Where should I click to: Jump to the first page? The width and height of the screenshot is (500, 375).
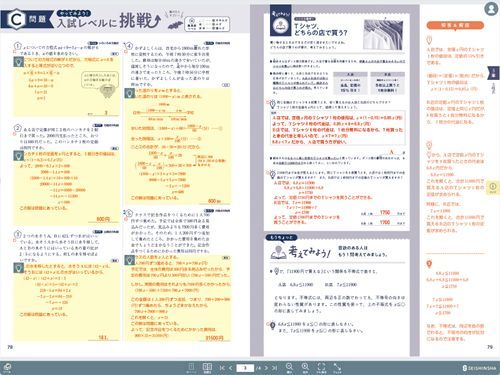coord(222,368)
